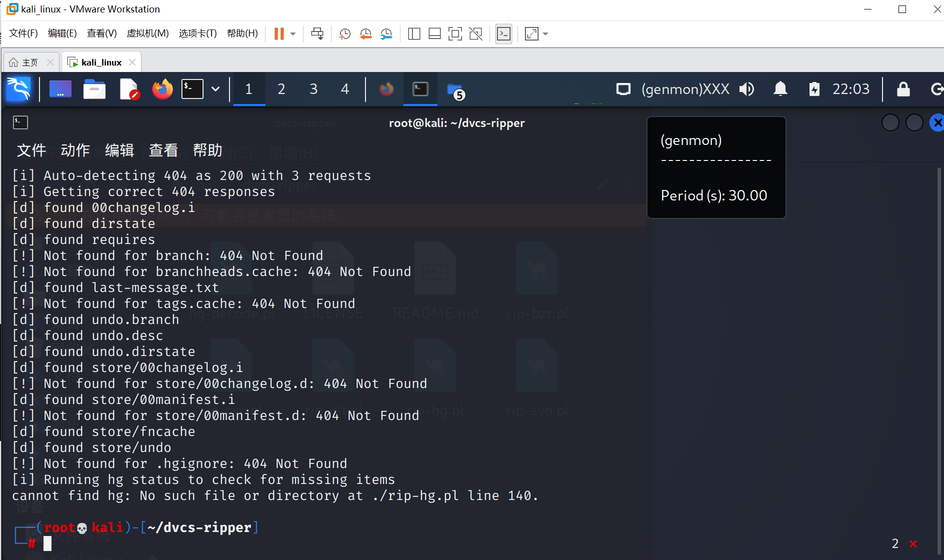The height and width of the screenshot is (560, 944).
Task: Toggle the VMware library sidebar
Action: point(414,33)
